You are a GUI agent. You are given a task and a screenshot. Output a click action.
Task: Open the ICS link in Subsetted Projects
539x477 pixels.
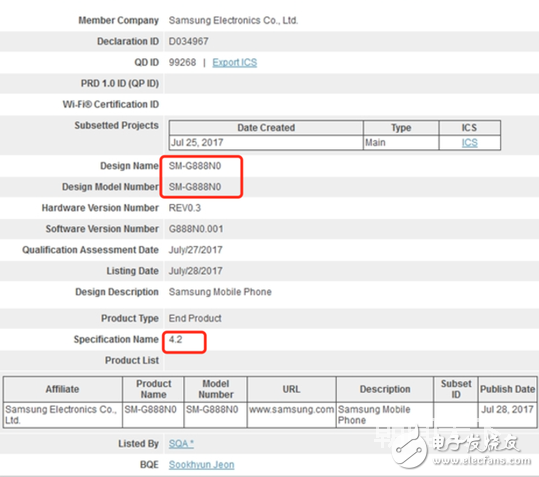470,143
